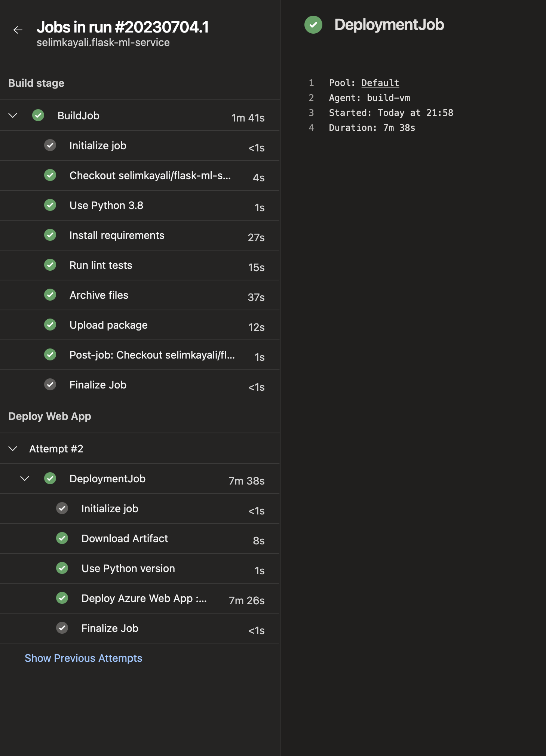546x756 pixels.
Task: Open the Default pool link
Action: pyautogui.click(x=380, y=83)
